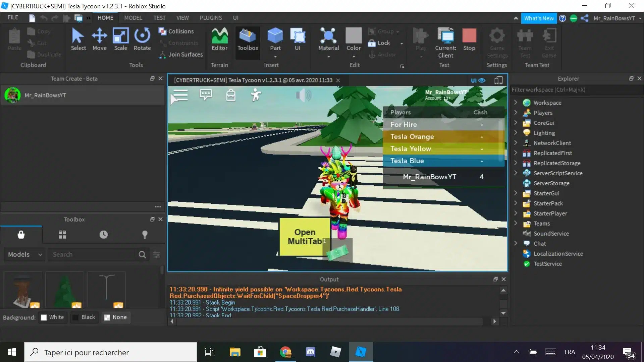Toggle the Collisions option
The width and height of the screenshot is (644, 362).
176,31
